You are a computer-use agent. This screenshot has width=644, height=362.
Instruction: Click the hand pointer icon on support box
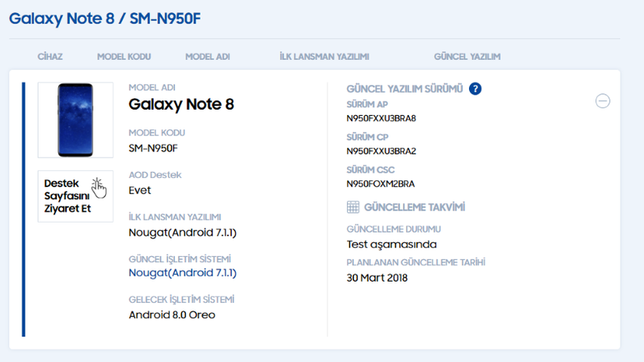(x=98, y=187)
